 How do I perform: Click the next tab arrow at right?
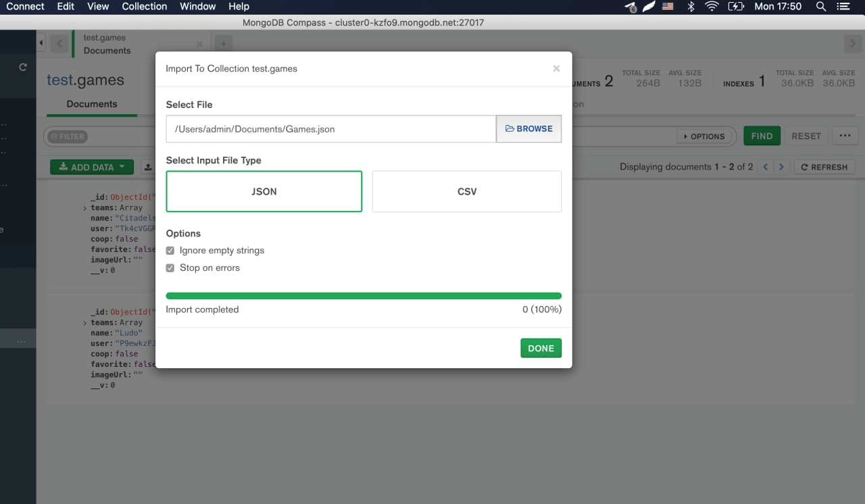[x=851, y=44]
